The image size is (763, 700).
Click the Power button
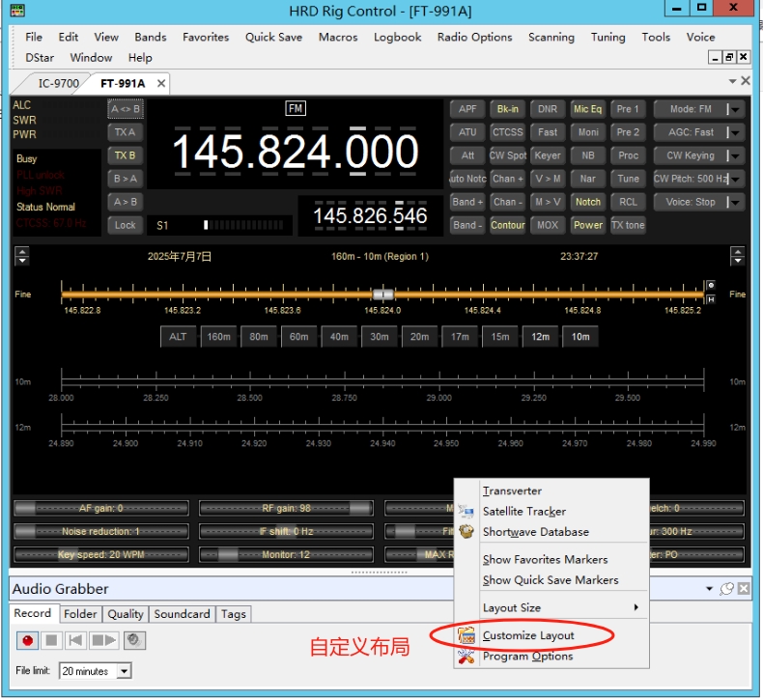pyautogui.click(x=588, y=225)
